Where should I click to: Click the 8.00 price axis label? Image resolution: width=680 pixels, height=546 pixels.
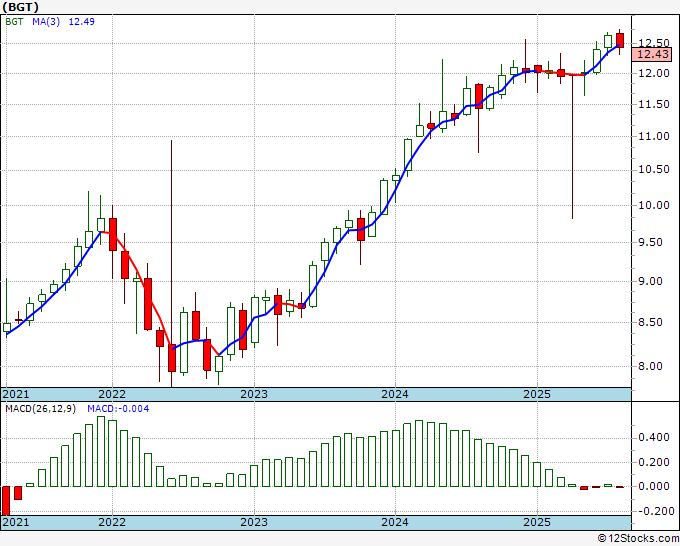651,366
